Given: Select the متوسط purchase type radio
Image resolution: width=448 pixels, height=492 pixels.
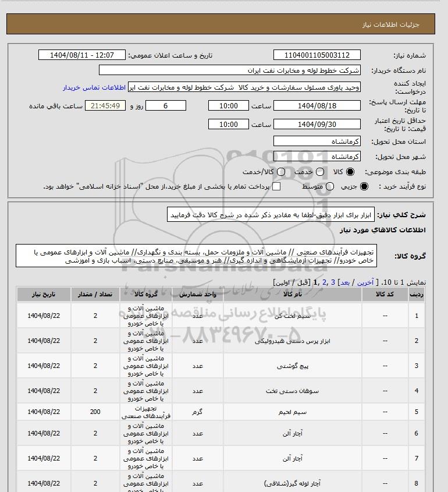Looking at the screenshot, I should [x=330, y=187].
